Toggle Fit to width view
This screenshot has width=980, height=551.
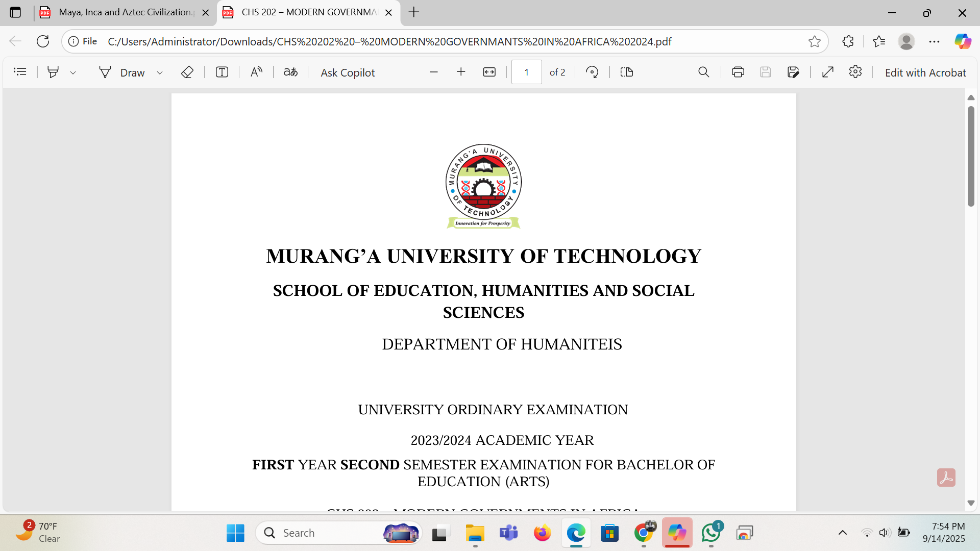(489, 72)
